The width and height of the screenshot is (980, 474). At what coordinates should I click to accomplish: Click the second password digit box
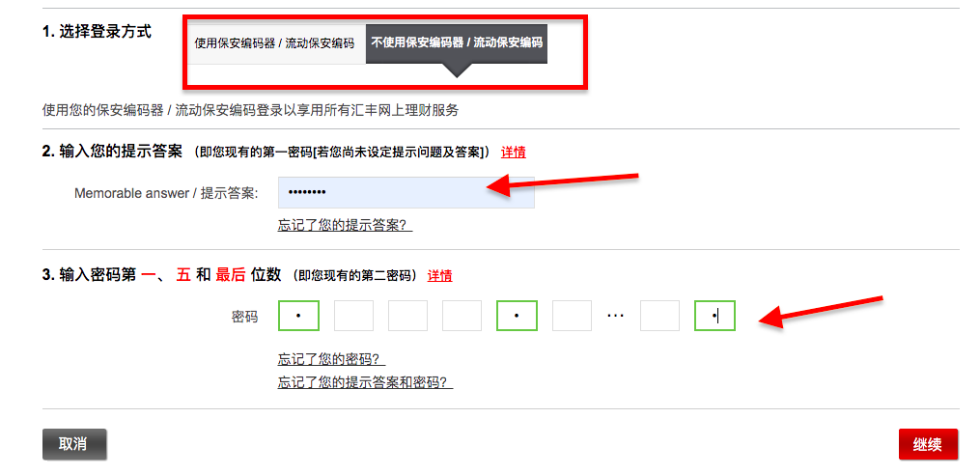353,316
